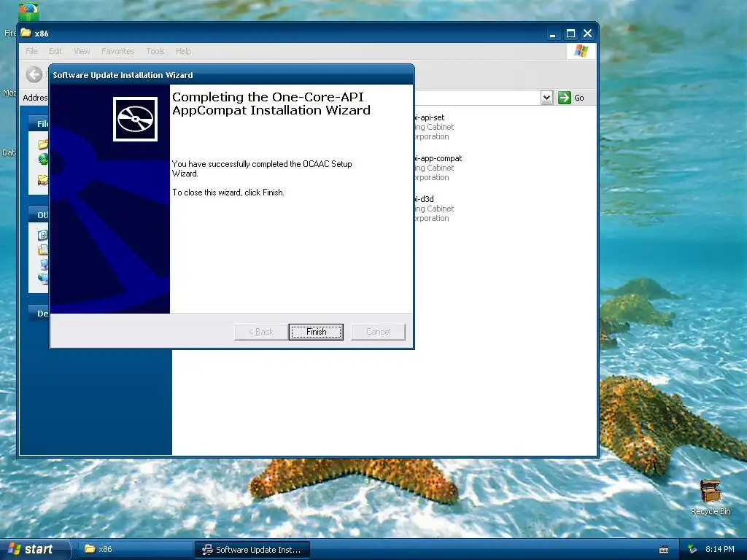Select the api-api-set cabinet file
The height and width of the screenshot is (560, 747).
coord(433,127)
